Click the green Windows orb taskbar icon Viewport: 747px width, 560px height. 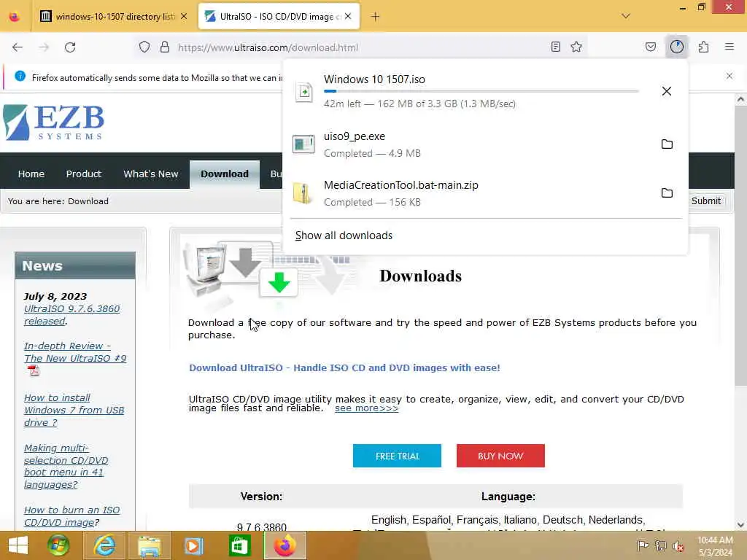pyautogui.click(x=58, y=545)
